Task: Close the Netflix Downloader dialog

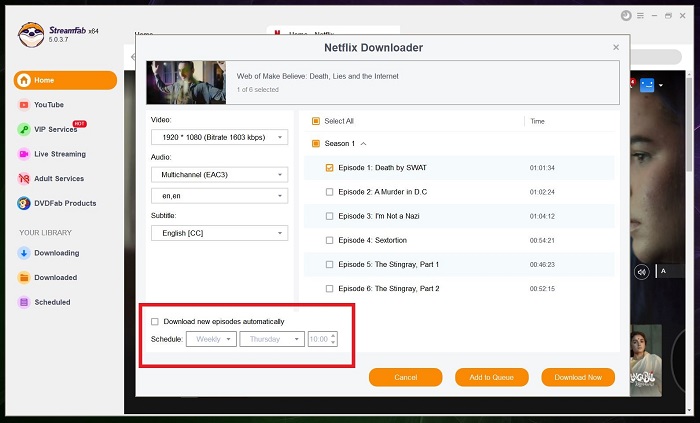Action: [x=616, y=47]
